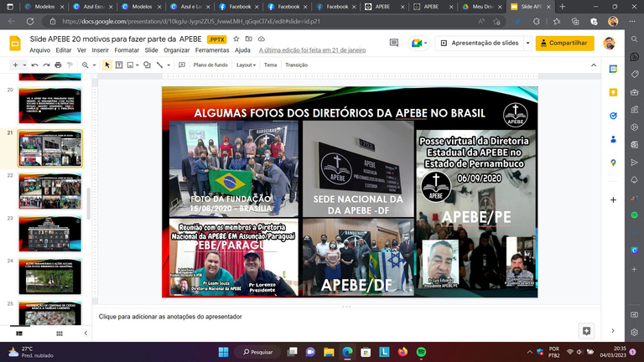Switch to filmstrip view

pyautogui.click(x=19, y=334)
